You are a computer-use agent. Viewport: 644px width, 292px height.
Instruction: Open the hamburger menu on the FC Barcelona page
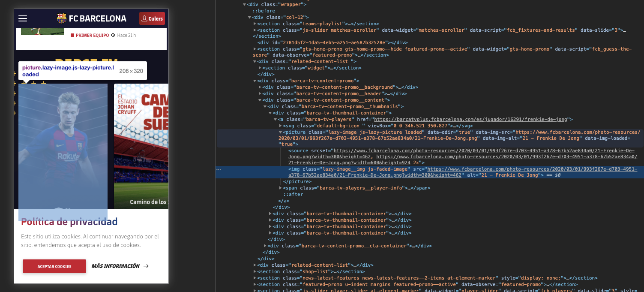[x=23, y=18]
